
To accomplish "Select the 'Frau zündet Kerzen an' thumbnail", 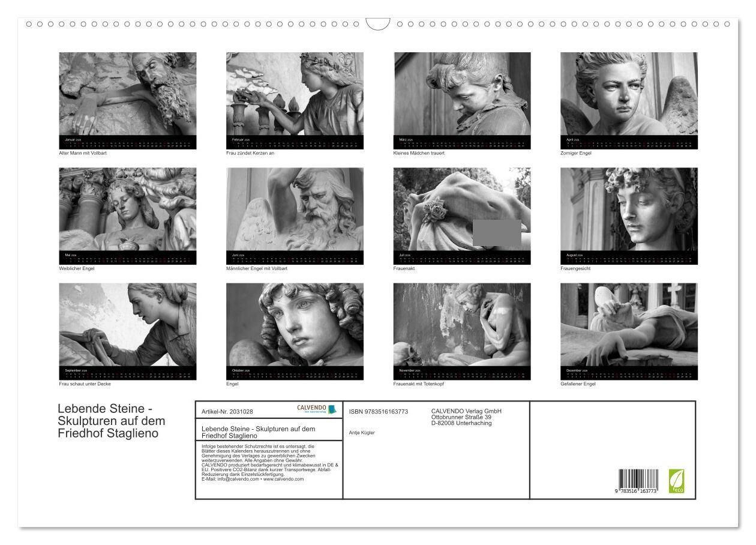I will (x=295, y=94).
